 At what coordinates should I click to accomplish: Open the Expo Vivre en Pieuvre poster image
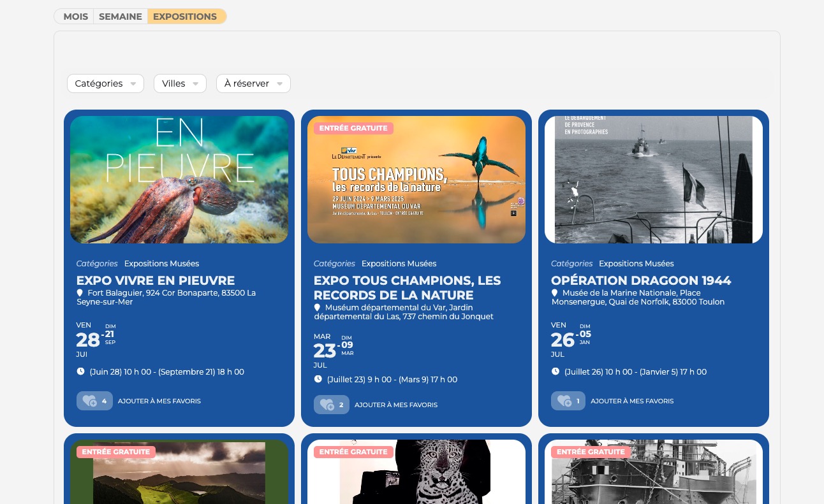(179, 180)
